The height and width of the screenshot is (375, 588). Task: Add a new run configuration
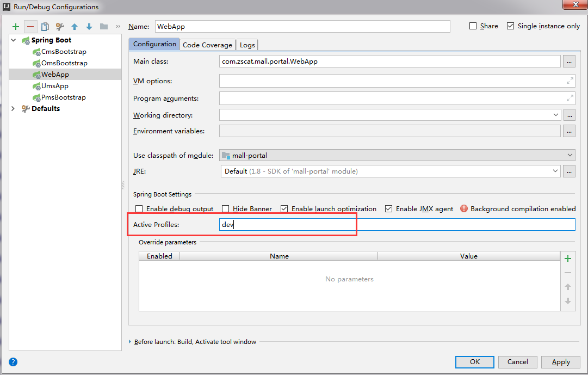[x=15, y=26]
